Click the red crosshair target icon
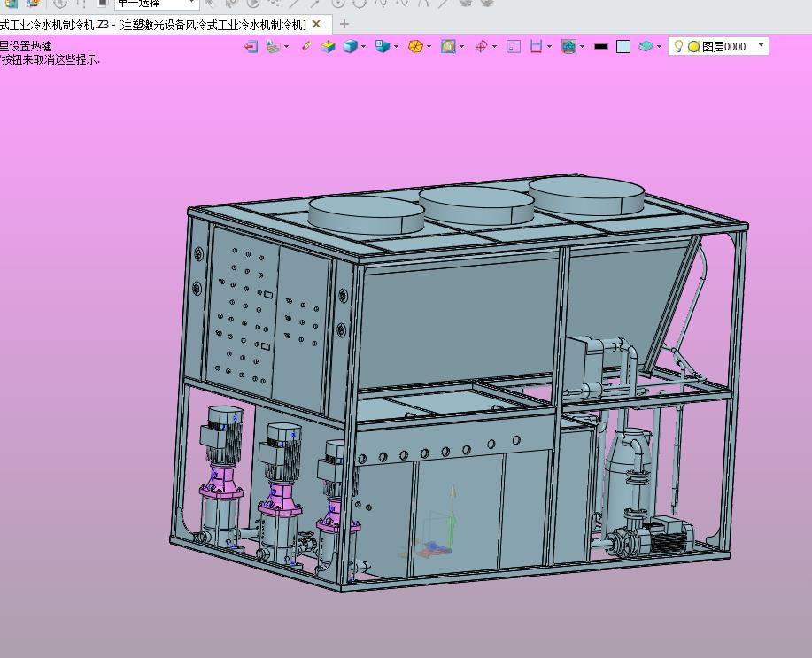 [x=481, y=47]
